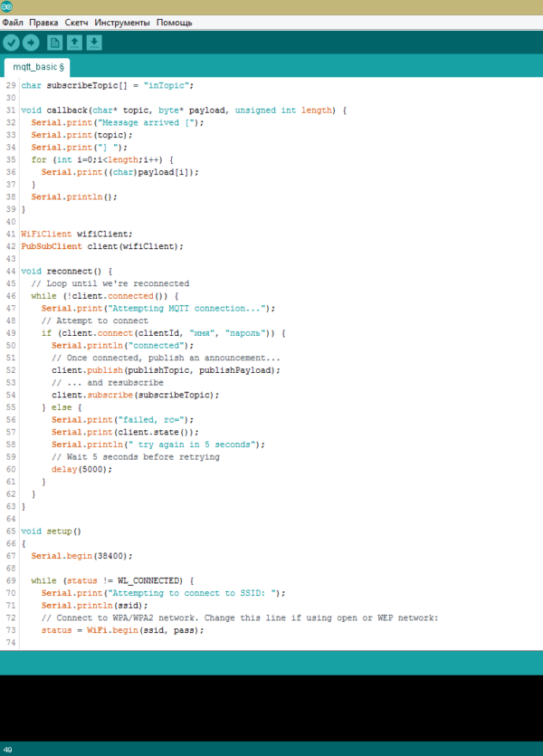The image size is (543, 756).
Task: Click the Verify (checkmark) button
Action: tap(11, 43)
